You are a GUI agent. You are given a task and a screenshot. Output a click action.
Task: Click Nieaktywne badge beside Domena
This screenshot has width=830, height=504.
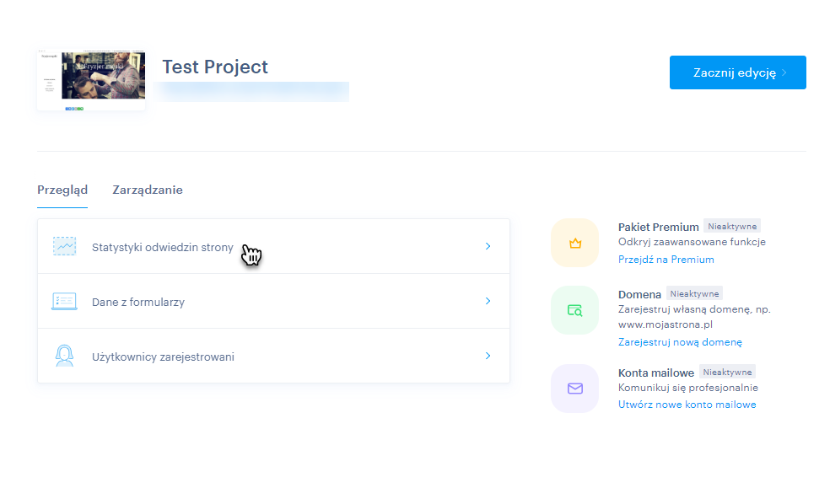[x=694, y=293]
